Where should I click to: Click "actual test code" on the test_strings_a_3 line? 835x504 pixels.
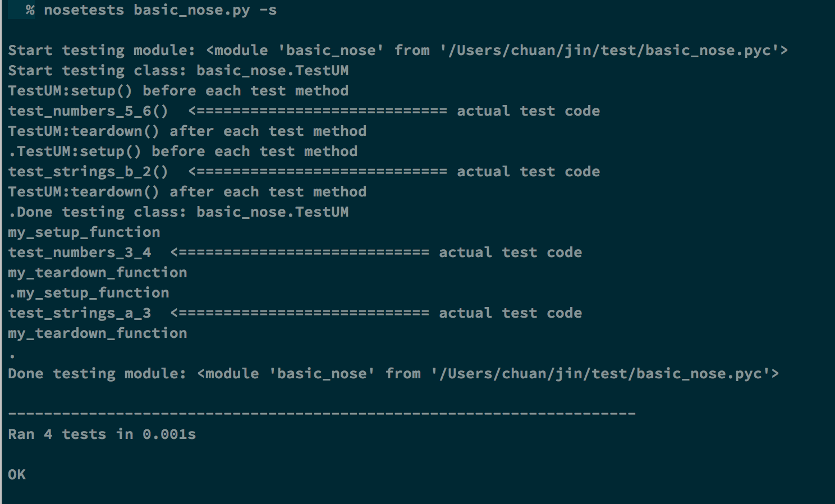click(x=510, y=313)
